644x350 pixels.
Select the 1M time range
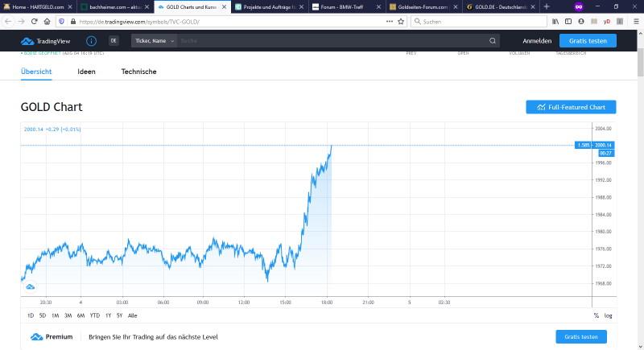click(x=55, y=315)
